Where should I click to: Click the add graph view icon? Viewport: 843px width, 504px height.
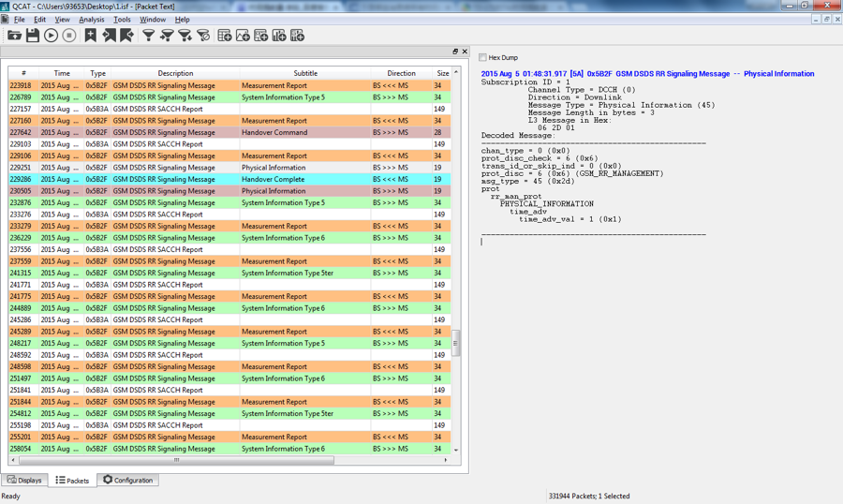(x=243, y=36)
